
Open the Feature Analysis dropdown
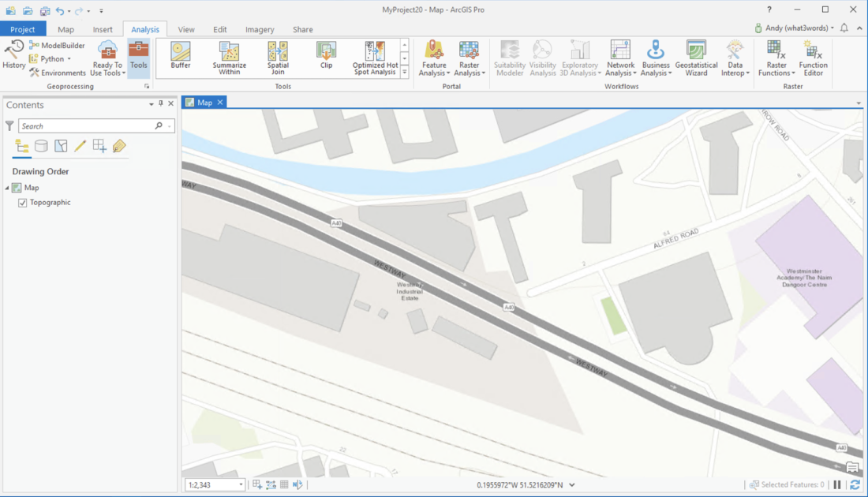click(434, 58)
